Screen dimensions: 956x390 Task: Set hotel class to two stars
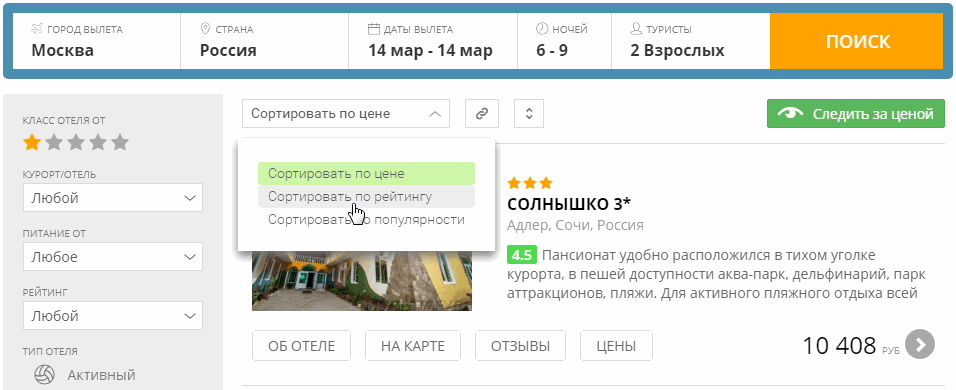(x=54, y=143)
